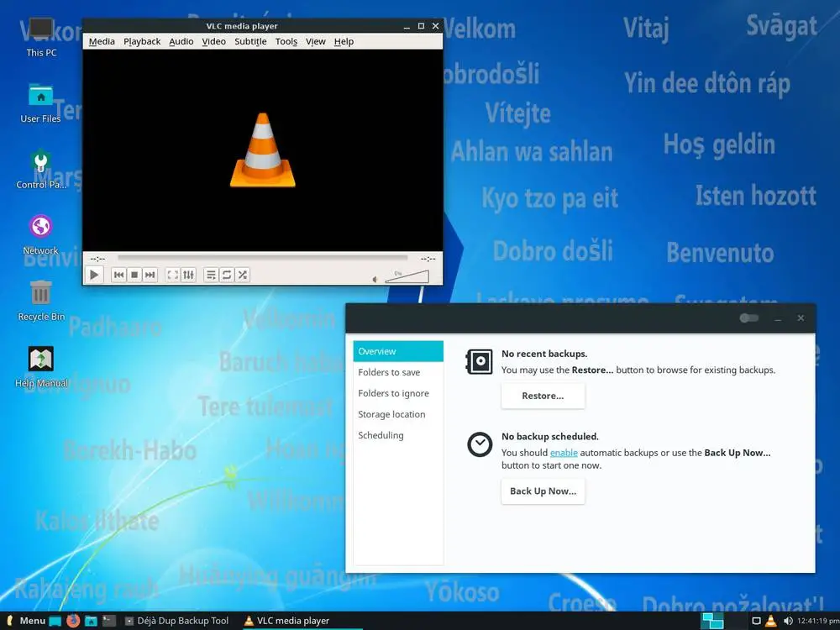
Task: Stop playback in VLC
Action: tap(134, 275)
